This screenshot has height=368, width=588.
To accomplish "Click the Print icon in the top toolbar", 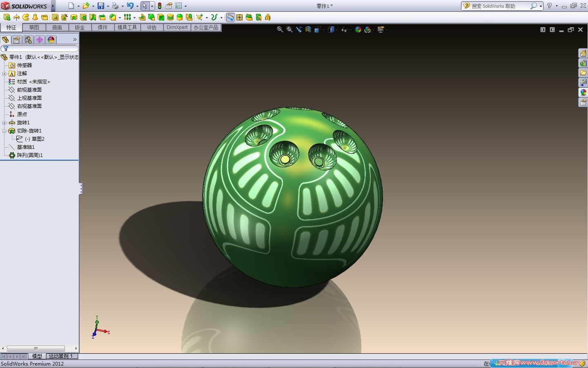I will 115,6.
